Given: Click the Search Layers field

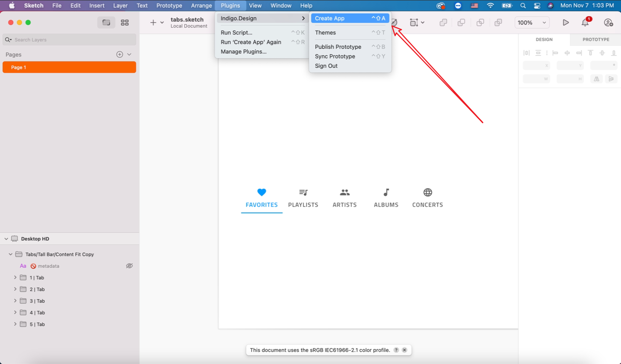Looking at the screenshot, I should [69, 40].
